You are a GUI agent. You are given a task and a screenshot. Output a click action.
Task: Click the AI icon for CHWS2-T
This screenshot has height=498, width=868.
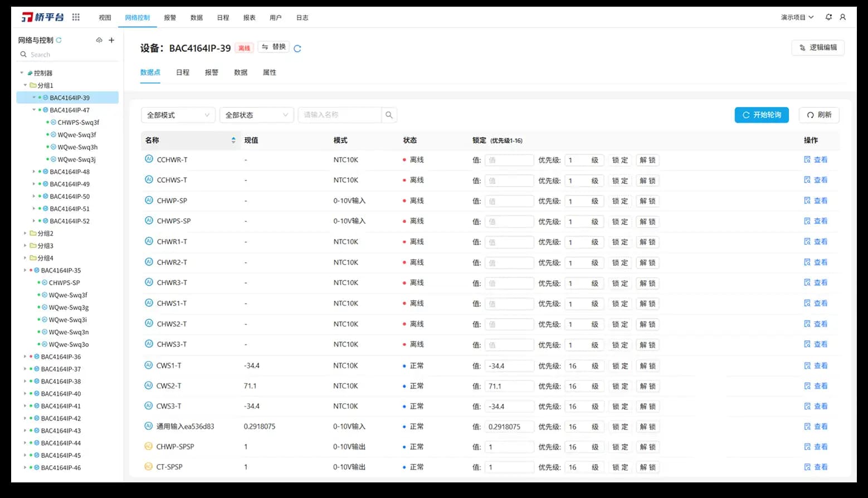click(x=149, y=323)
